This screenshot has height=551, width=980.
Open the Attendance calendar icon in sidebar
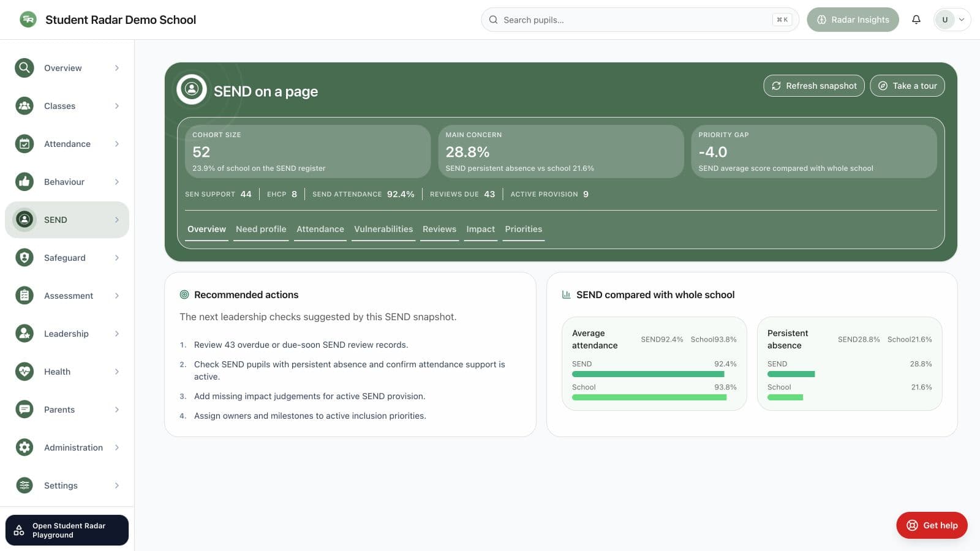point(24,144)
